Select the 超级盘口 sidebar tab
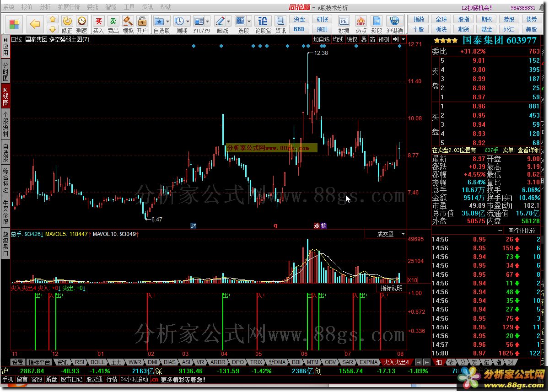The image size is (549, 392). [x=5, y=244]
